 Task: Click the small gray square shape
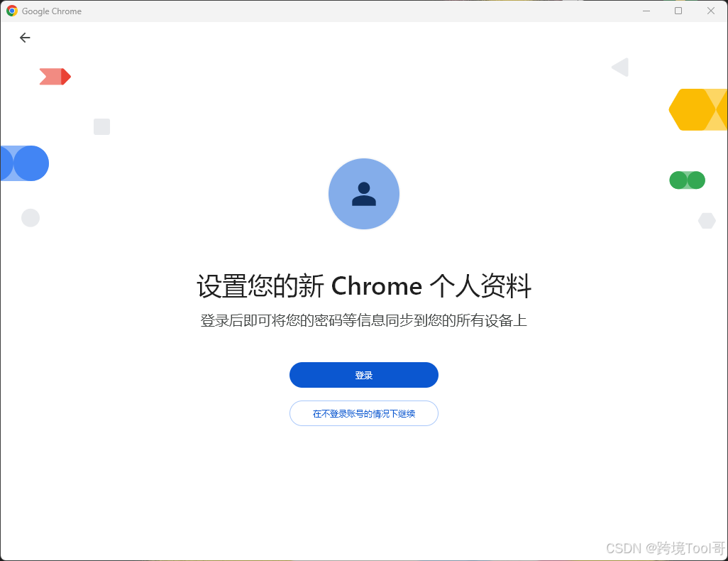click(x=101, y=126)
